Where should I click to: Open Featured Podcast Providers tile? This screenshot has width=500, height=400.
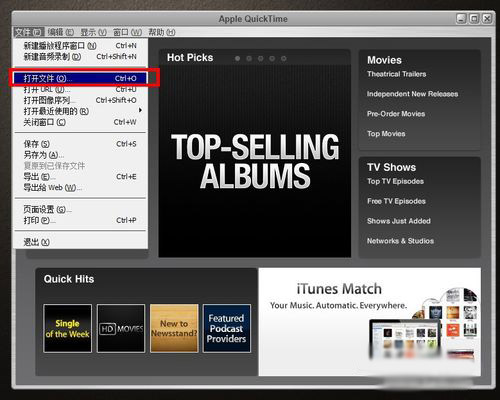(227, 328)
